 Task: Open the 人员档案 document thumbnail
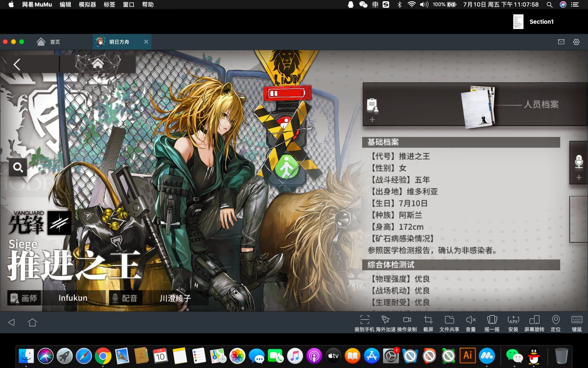[x=479, y=107]
